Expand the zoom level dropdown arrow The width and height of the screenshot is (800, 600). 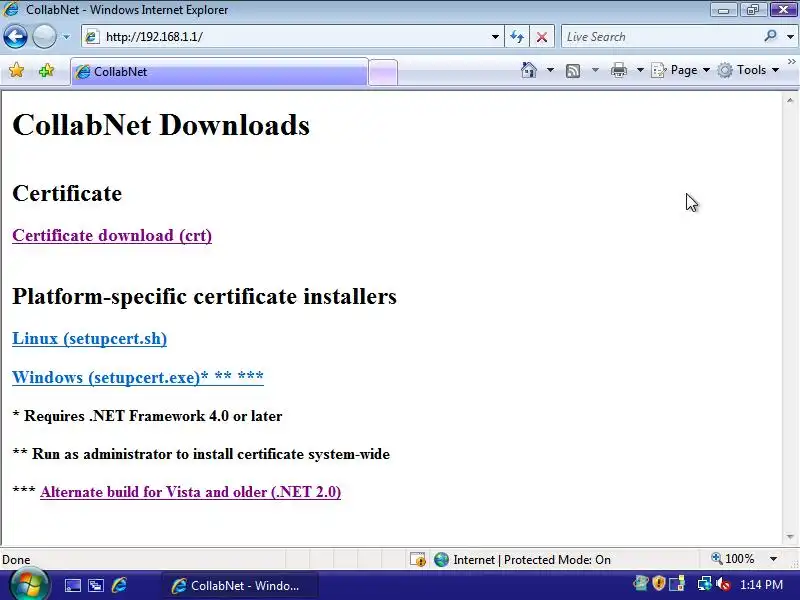tap(773, 559)
